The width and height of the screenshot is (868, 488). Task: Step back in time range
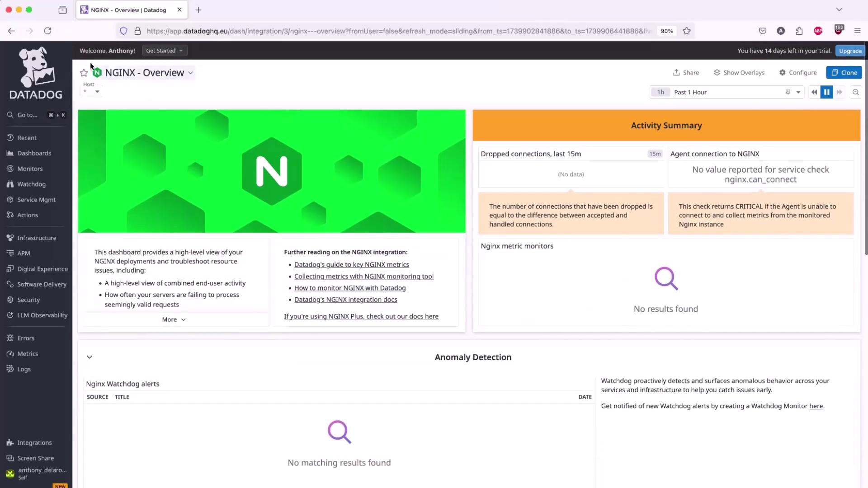[814, 92]
